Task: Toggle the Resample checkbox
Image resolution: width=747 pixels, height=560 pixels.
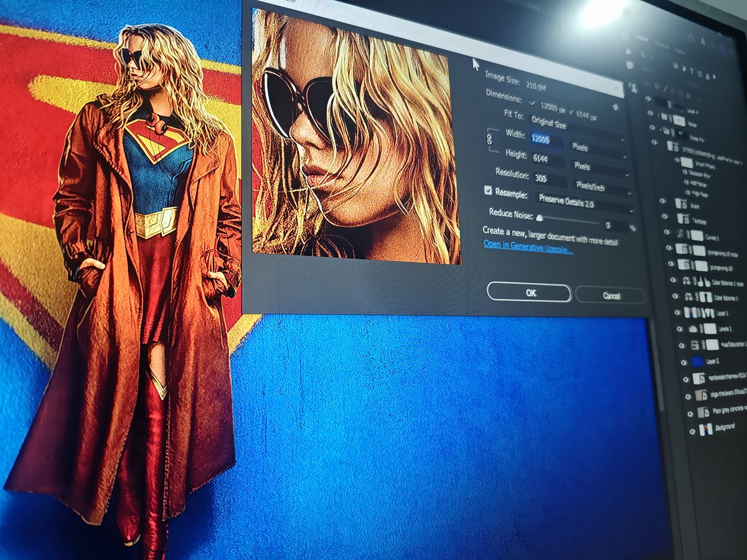Action: 488,190
